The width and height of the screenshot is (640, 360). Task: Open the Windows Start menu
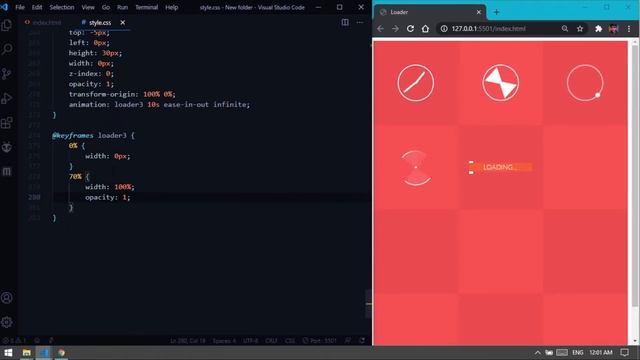coord(8,353)
